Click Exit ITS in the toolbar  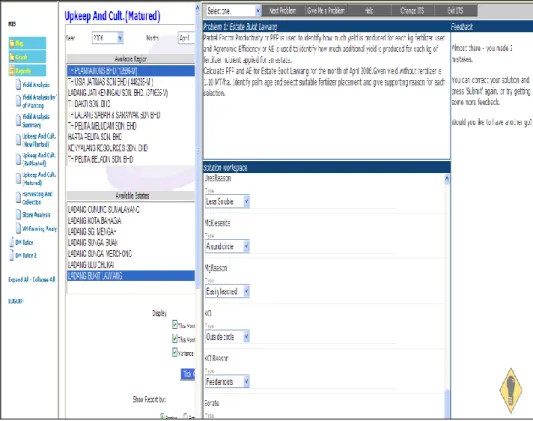455,11
